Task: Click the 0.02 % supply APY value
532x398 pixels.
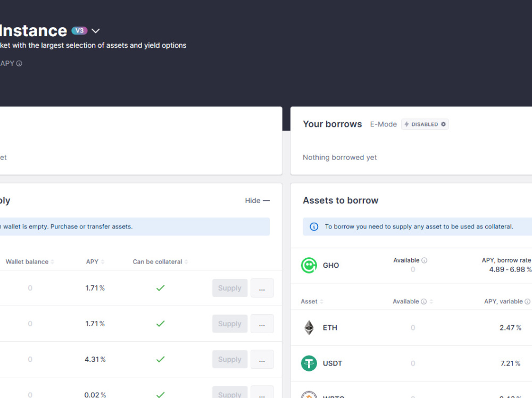Action: tap(95, 395)
